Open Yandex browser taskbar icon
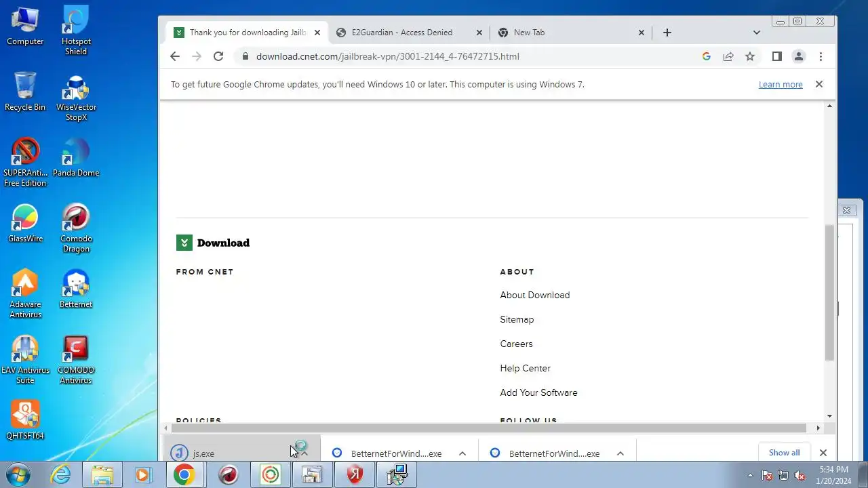This screenshot has width=868, height=488. pos(354,475)
